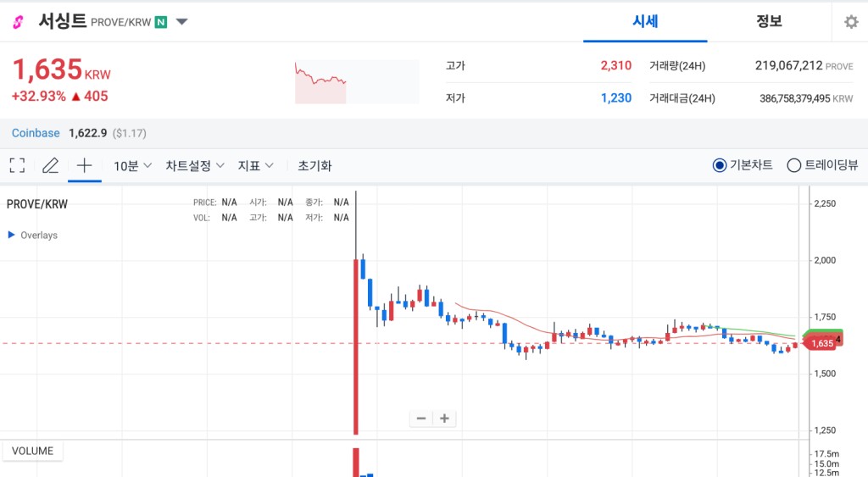Click the Succinct coin logo icon
This screenshot has width=868, height=477.
(19, 22)
